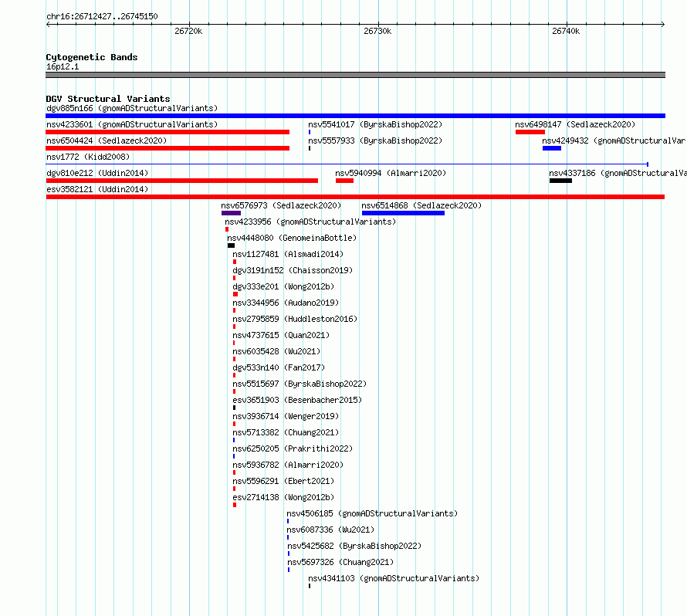Open nsv6504424 Sedlazeck2020 variant
Screen dimensions: 687x616
click(107, 140)
